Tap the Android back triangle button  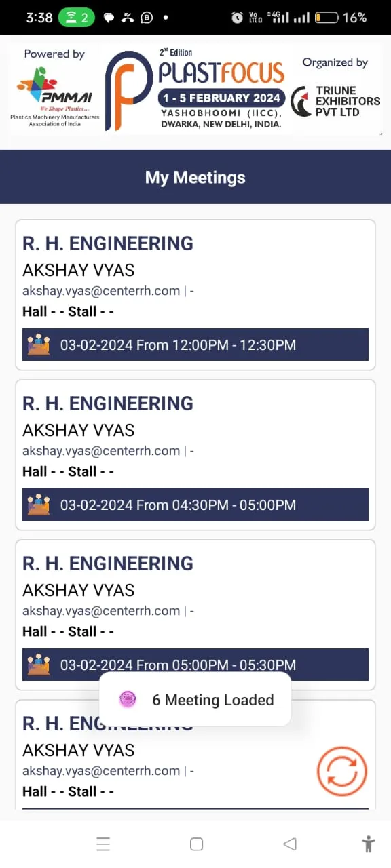coord(290,844)
